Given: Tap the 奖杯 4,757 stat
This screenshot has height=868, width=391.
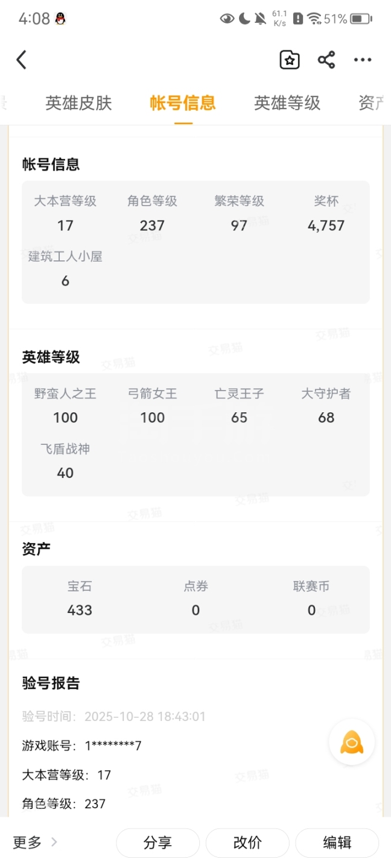Looking at the screenshot, I should [326, 225].
